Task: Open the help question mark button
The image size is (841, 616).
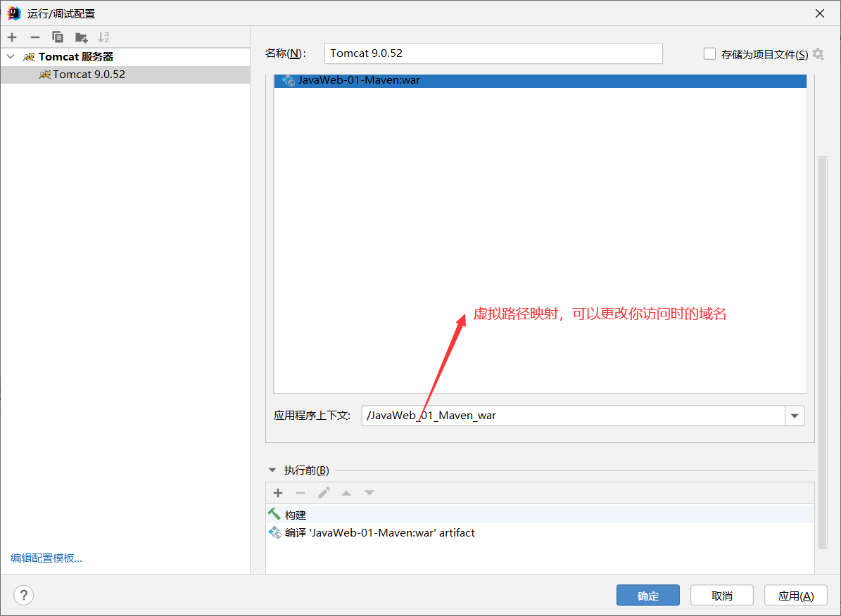Action: click(x=24, y=595)
